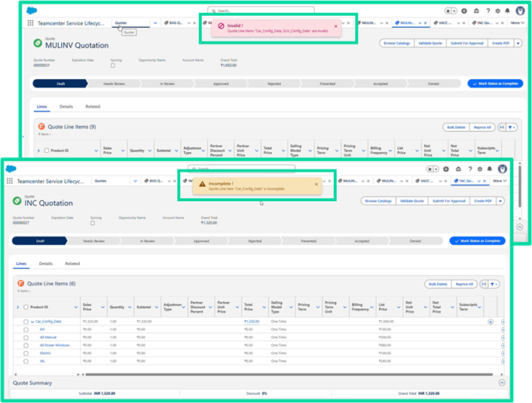532x403 pixels.
Task: Open the app launcher grid in INC Quotation window
Action: (x=10, y=181)
